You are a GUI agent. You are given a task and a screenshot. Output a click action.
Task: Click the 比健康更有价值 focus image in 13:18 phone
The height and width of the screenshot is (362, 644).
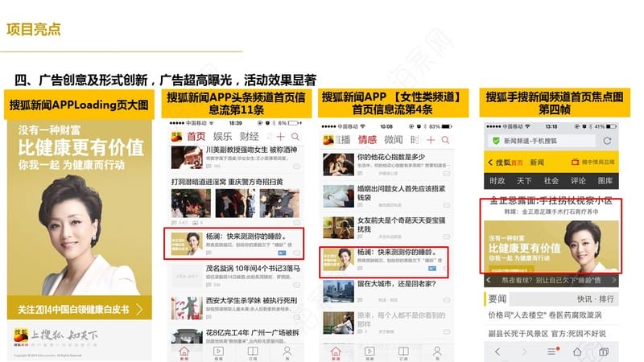(551, 247)
